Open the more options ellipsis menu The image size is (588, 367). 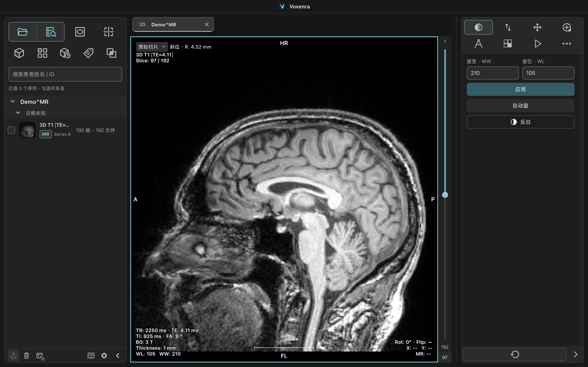tap(567, 44)
